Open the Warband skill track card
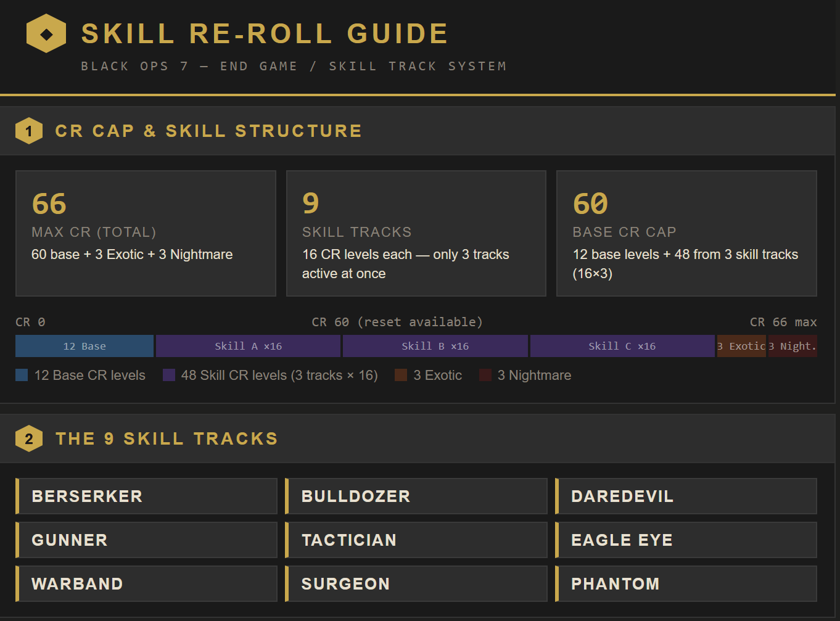 click(146, 583)
